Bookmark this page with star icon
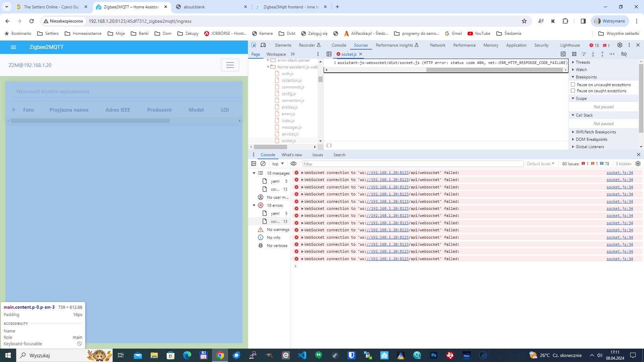 click(x=524, y=21)
